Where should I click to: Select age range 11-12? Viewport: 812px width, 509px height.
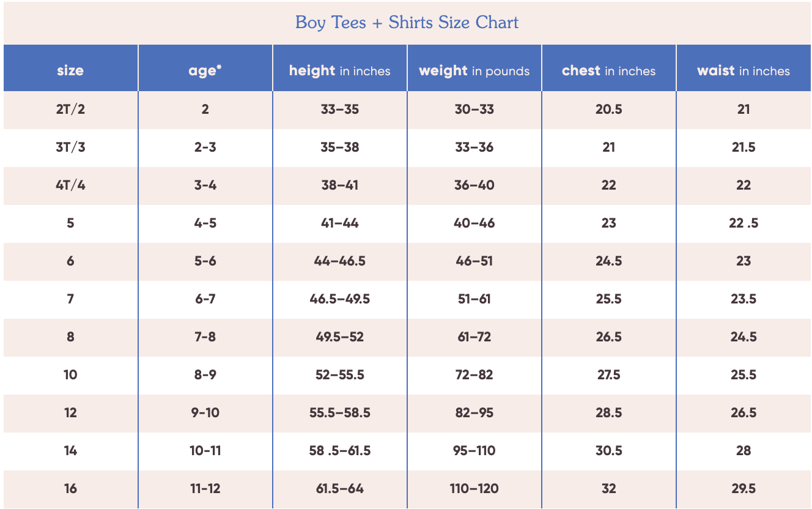click(x=205, y=489)
